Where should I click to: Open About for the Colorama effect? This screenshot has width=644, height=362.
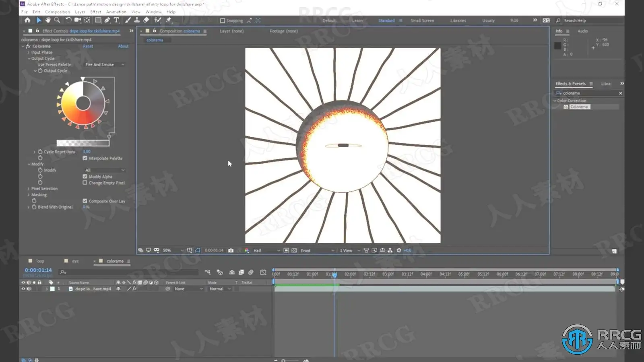[x=123, y=46]
